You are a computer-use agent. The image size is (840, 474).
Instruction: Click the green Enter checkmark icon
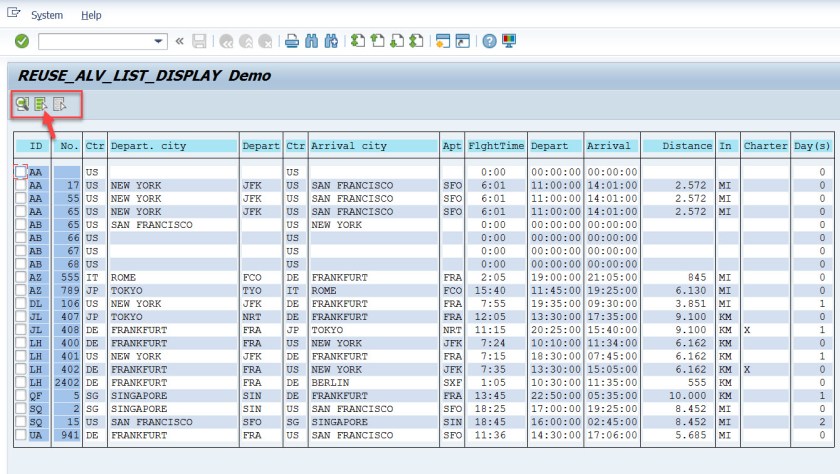22,41
